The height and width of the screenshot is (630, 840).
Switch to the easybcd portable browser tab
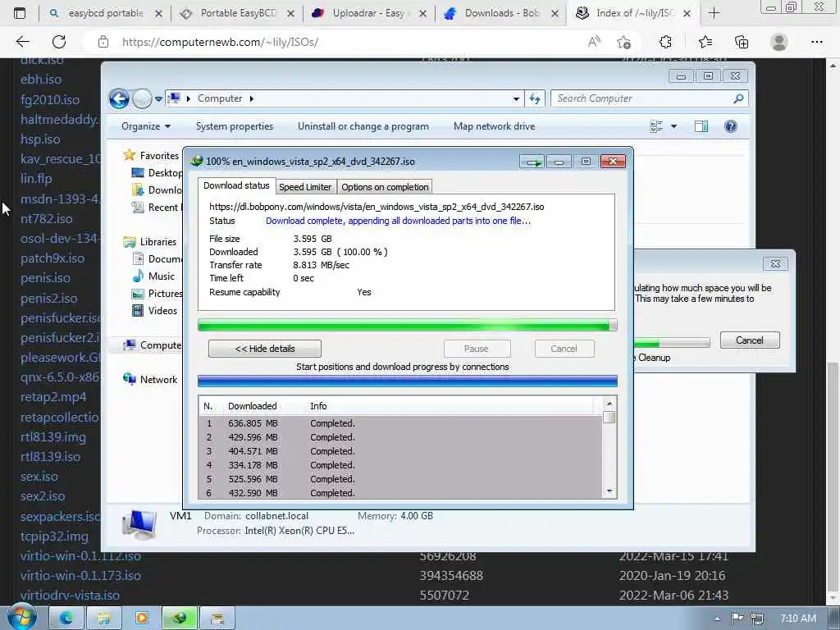(x=106, y=13)
